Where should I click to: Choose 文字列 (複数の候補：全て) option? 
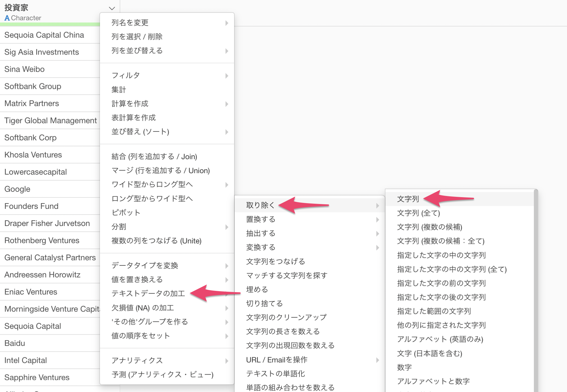point(441,241)
